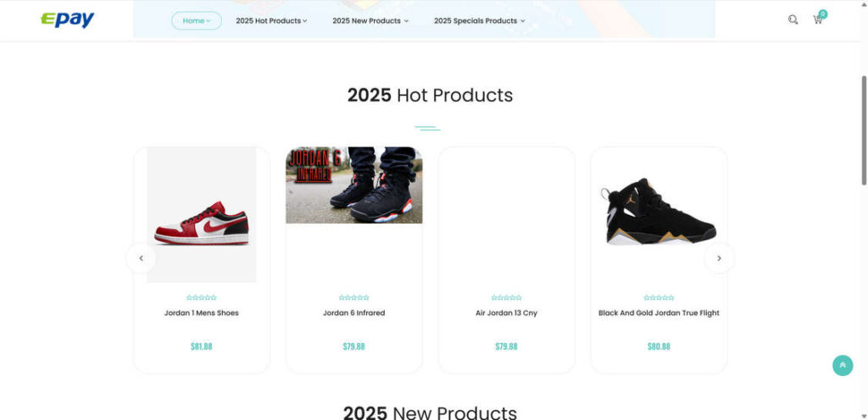
Task: Open the 2025 New Products menu
Action: coord(370,20)
